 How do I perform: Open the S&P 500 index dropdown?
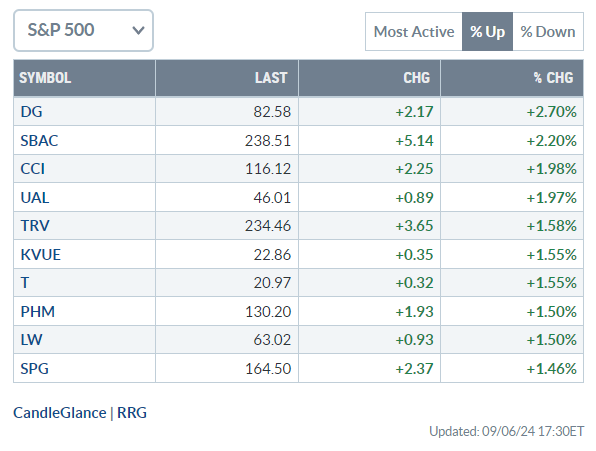(x=83, y=30)
